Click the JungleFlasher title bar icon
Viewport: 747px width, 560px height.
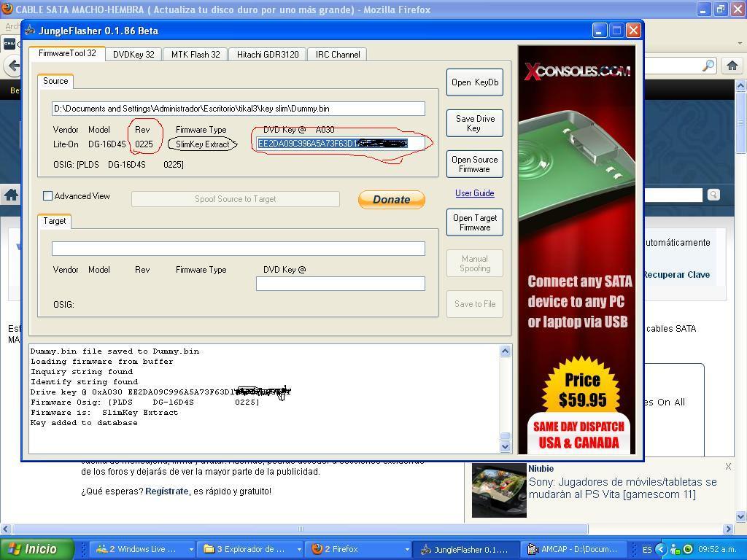point(30,31)
